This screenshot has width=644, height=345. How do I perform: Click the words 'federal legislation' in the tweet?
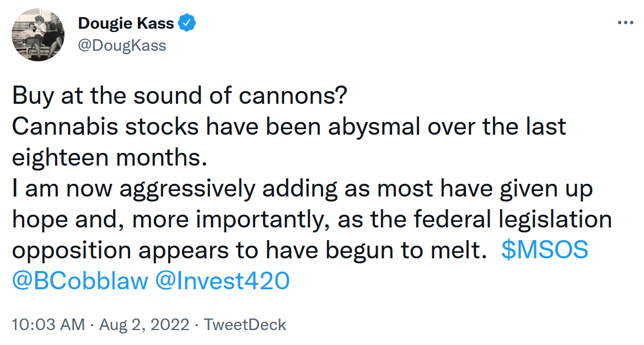tap(513, 220)
